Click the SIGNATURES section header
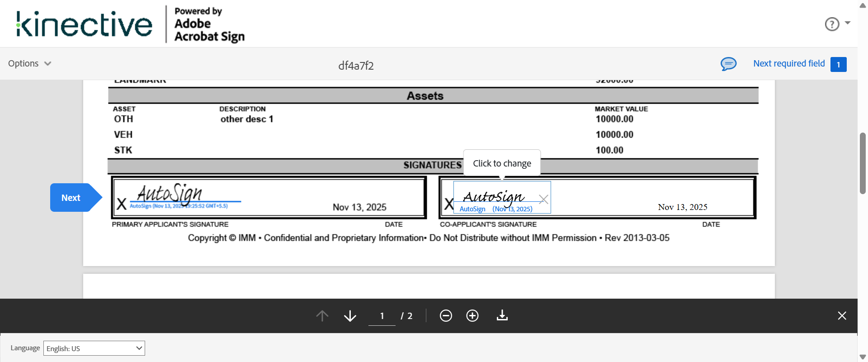The image size is (868, 362). [x=432, y=165]
